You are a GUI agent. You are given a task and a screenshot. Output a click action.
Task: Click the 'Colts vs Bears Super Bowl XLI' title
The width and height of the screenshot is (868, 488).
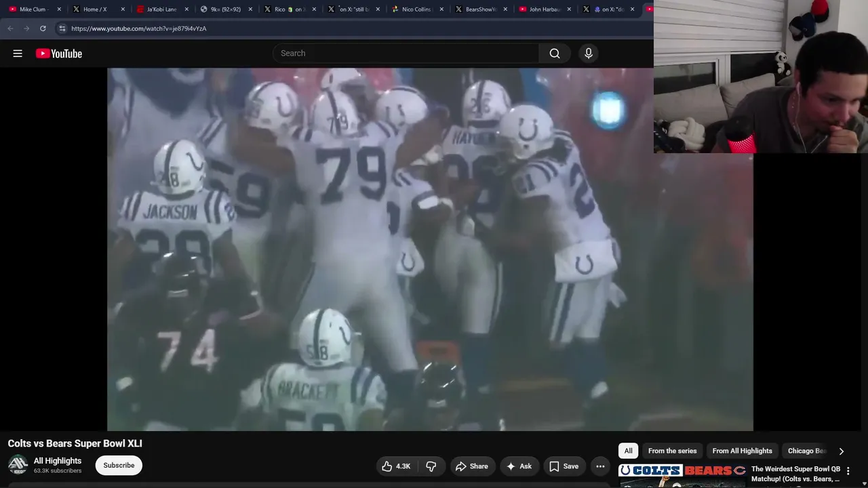pyautogui.click(x=75, y=443)
